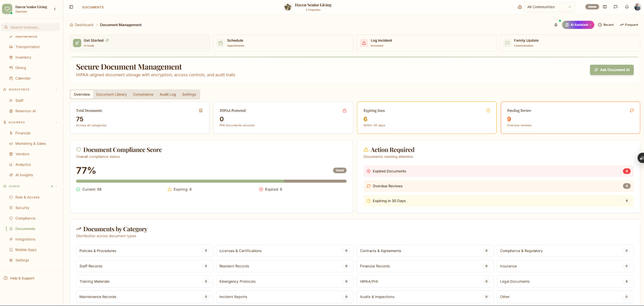Switch to the Audit Log tab
This screenshot has width=644, height=306.
[x=168, y=95]
